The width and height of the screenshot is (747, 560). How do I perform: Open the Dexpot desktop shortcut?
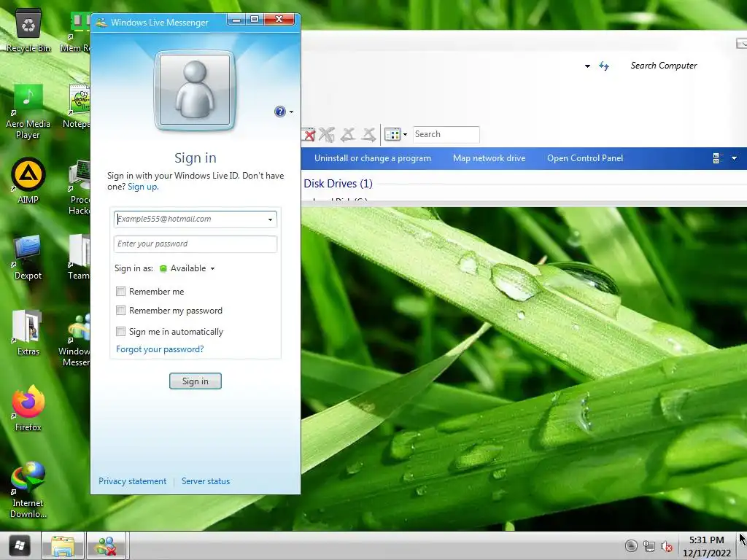coord(28,257)
